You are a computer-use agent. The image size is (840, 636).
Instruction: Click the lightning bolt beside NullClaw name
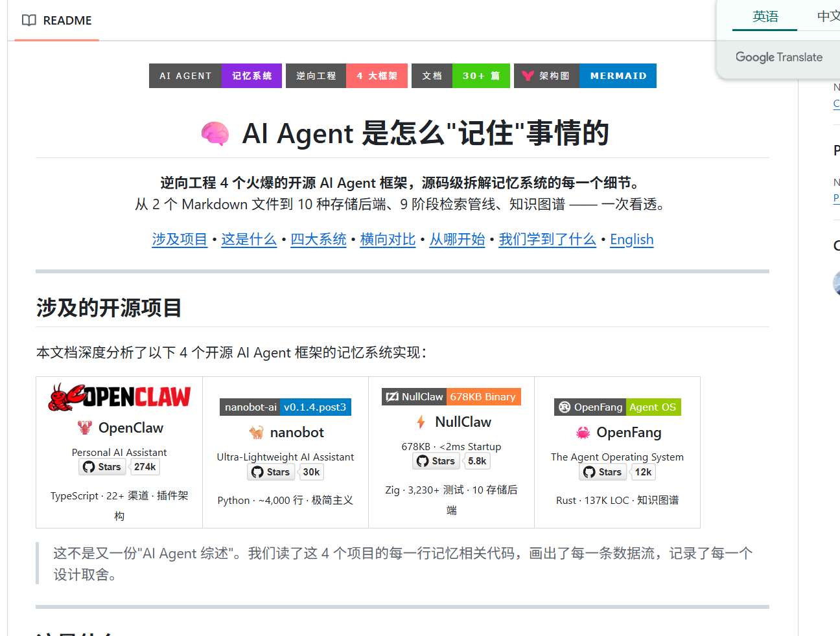coord(421,422)
